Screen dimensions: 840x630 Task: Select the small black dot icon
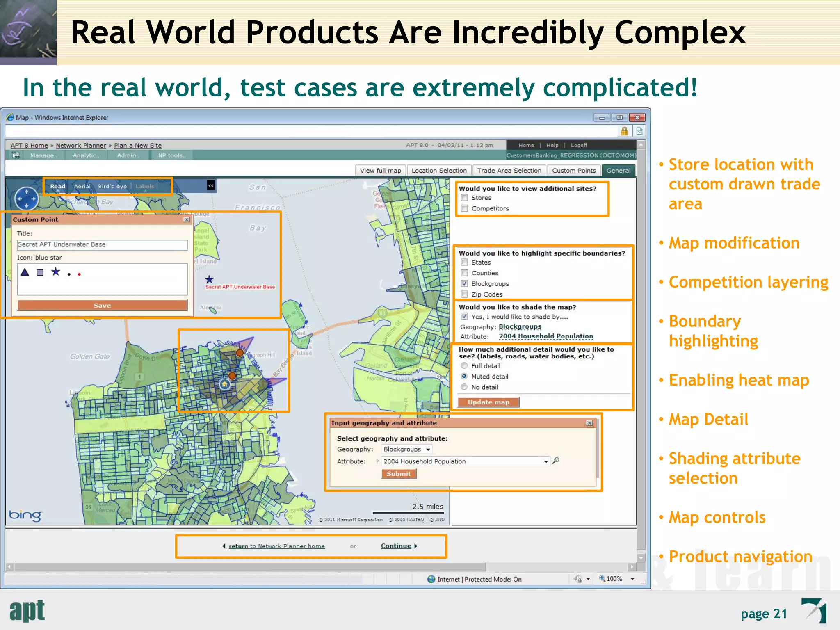pyautogui.click(x=69, y=274)
